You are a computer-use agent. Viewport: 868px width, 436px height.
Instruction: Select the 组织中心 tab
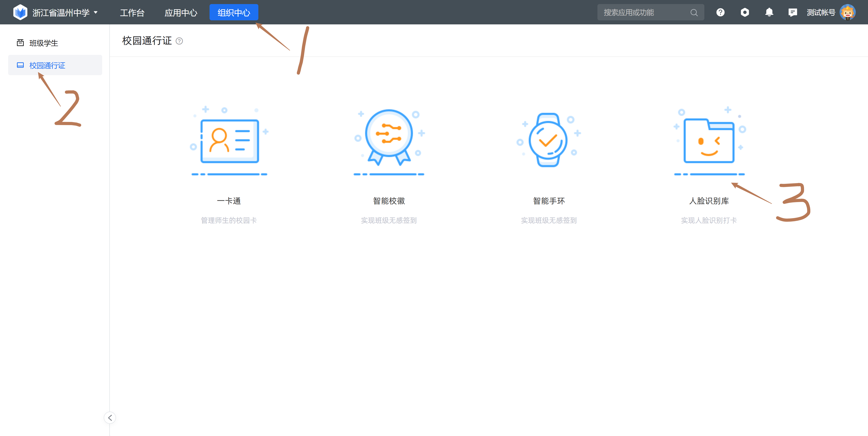(234, 12)
